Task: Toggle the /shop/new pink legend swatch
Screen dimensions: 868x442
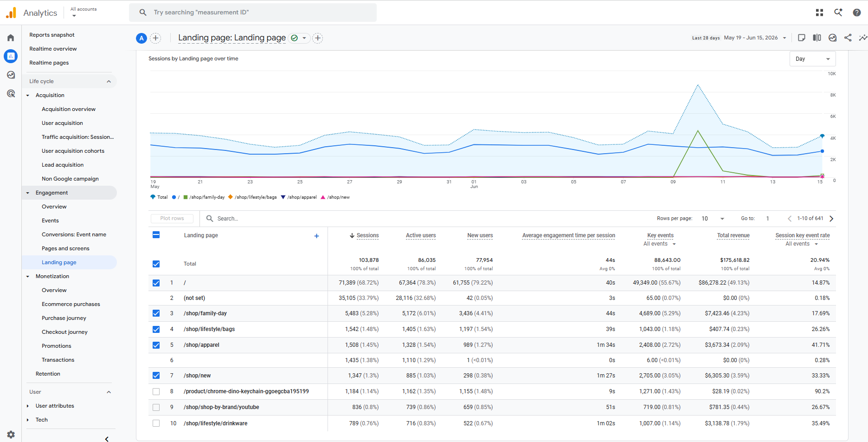Action: click(x=323, y=197)
